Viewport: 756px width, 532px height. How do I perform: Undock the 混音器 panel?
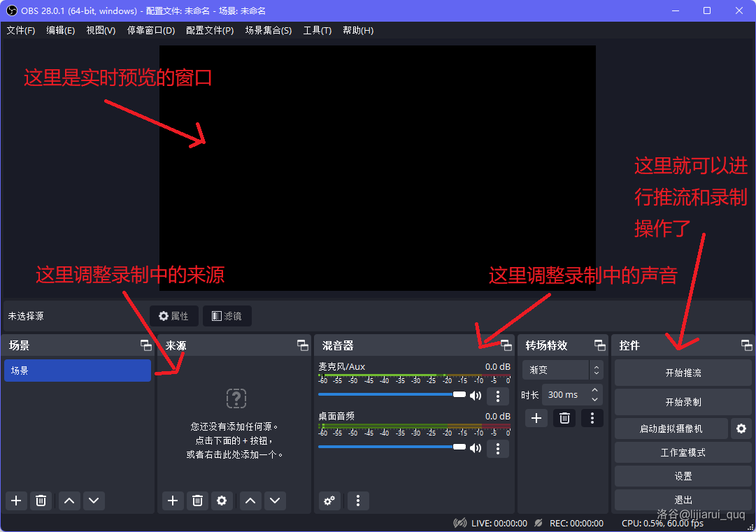coord(506,345)
